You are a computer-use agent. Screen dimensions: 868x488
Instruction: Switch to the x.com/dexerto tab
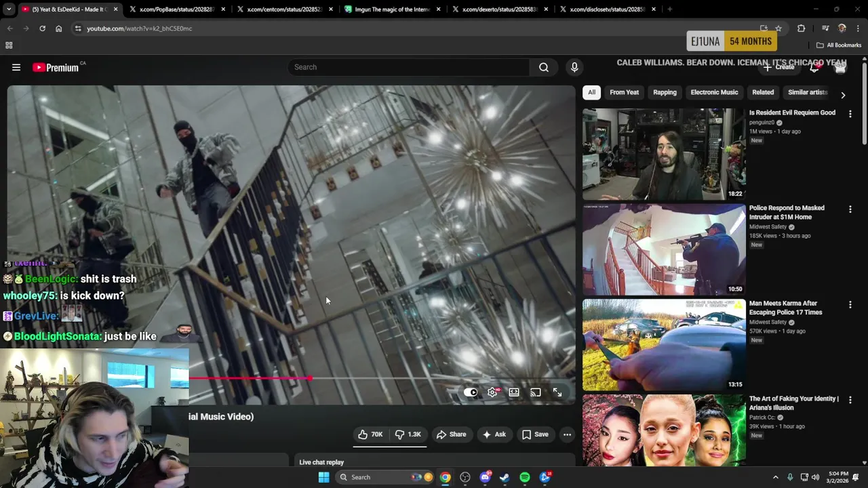(500, 9)
